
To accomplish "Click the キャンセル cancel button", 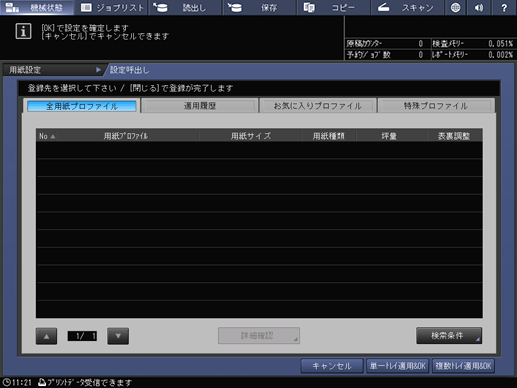I will pyautogui.click(x=332, y=366).
